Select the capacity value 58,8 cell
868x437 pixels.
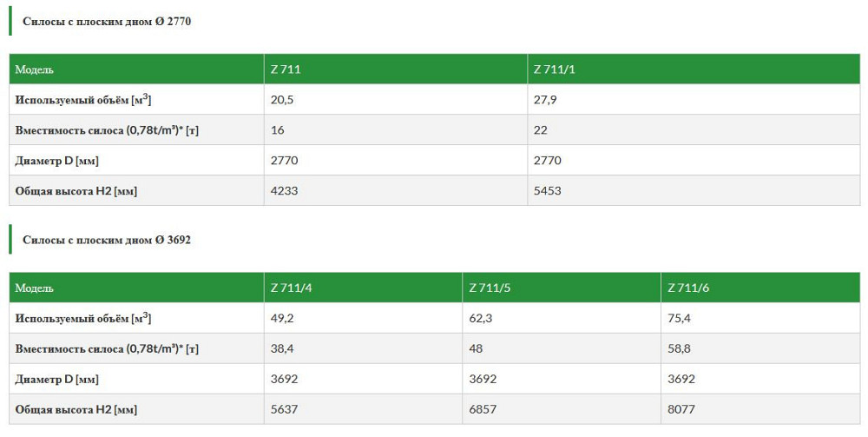coord(680,348)
